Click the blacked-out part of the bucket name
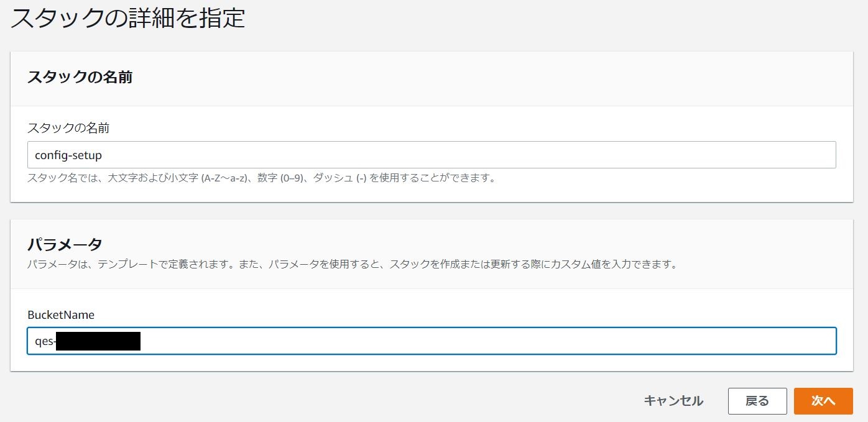Viewport: 868px width, 422px height. click(98, 341)
